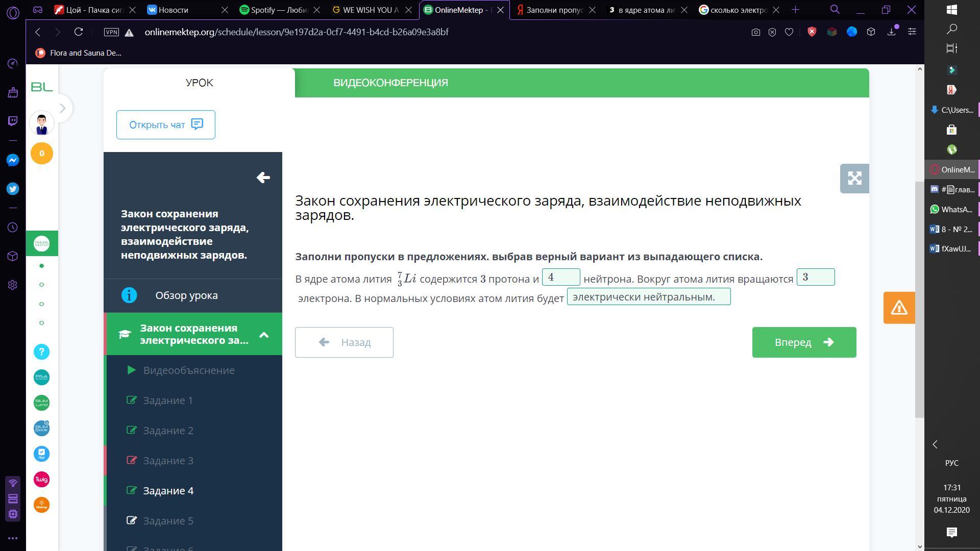This screenshot has width=980, height=551.
Task: Open browser snapshot camera icon
Action: click(x=755, y=32)
